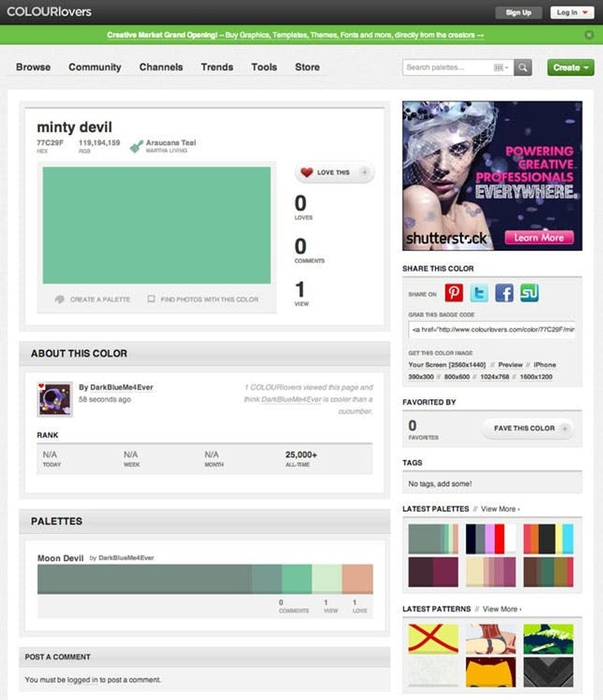603x700 pixels.
Task: Open the search type dropdown selector
Action: point(501,68)
